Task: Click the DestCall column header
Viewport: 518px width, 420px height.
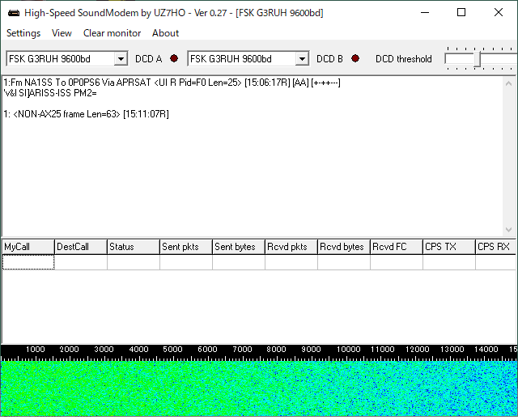Action: (81, 247)
